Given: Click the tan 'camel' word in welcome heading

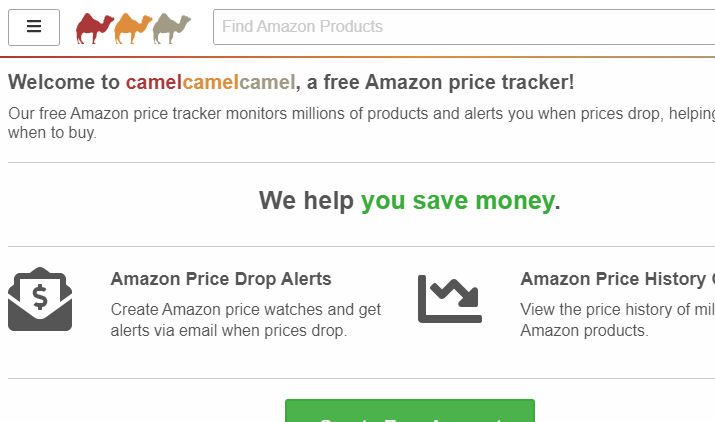Looking at the screenshot, I should point(267,83).
